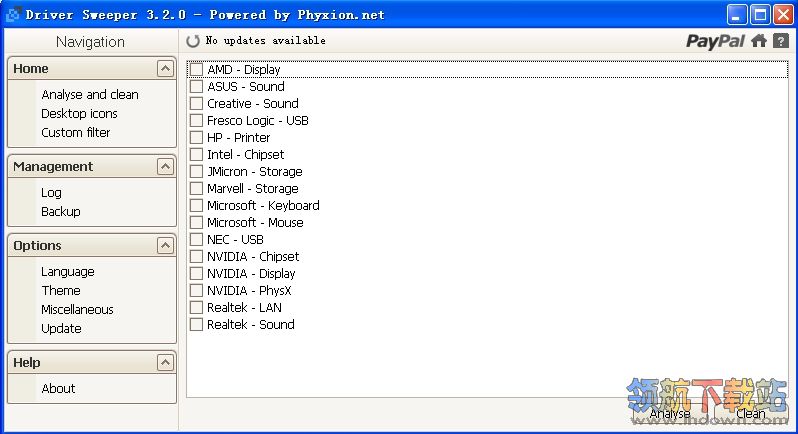Collapse the Home navigation section
This screenshot has width=798, height=434.
coord(165,68)
